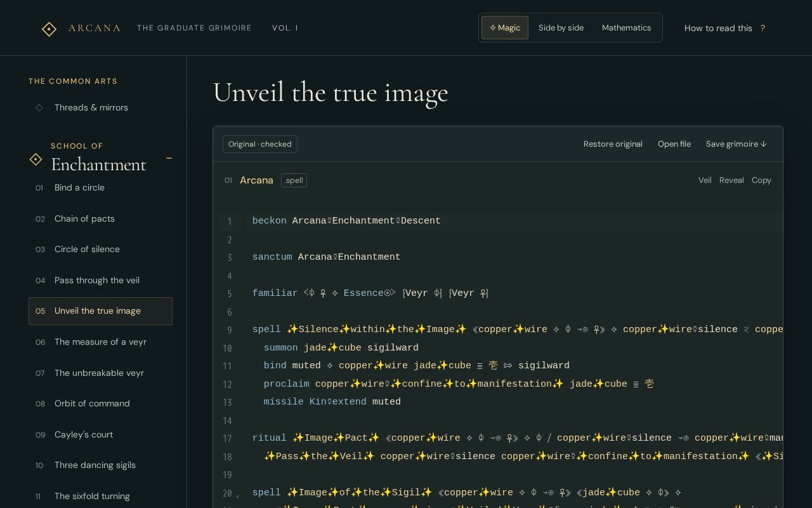Click the .spell file extension tag
Screen dimensions: 812x508
point(294,180)
